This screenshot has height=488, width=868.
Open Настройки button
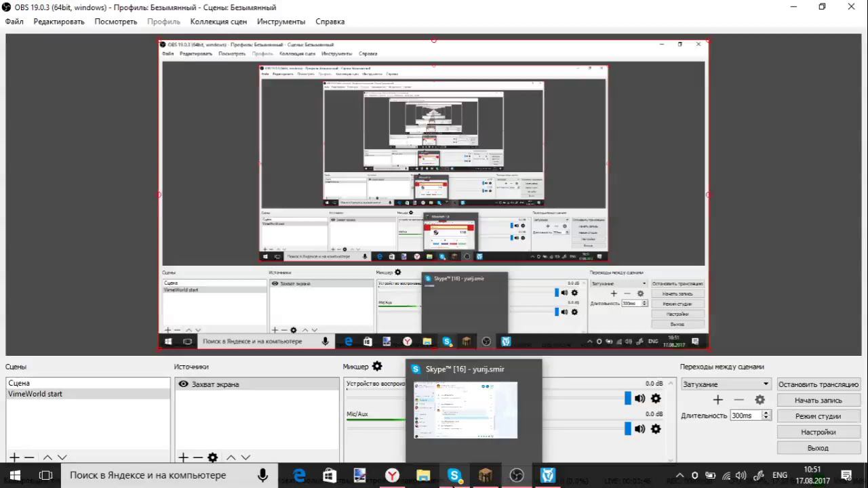pyautogui.click(x=818, y=432)
